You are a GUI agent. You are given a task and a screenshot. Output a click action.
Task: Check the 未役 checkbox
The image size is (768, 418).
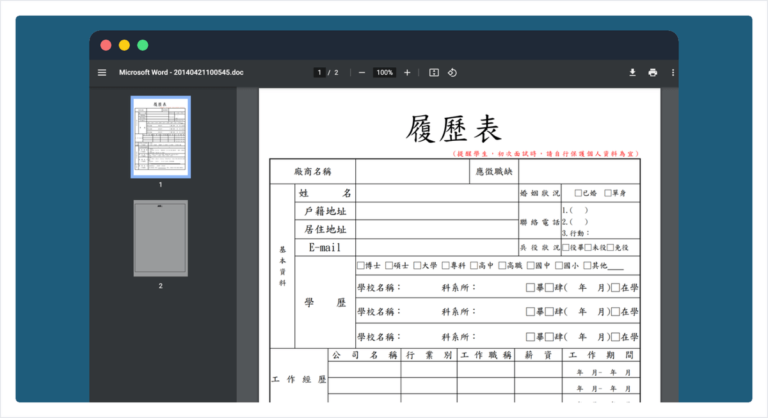point(588,247)
